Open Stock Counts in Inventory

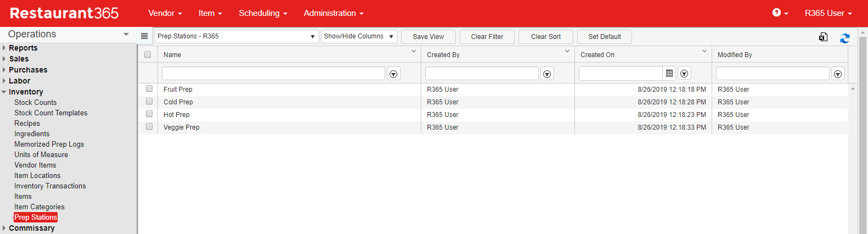(36, 102)
